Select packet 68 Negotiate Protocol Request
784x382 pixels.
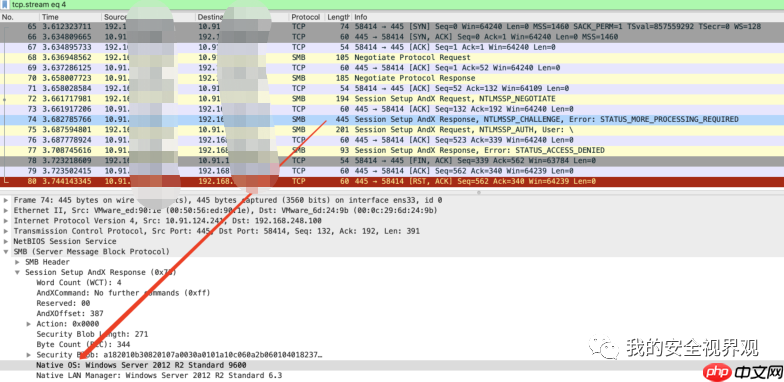coord(392,58)
